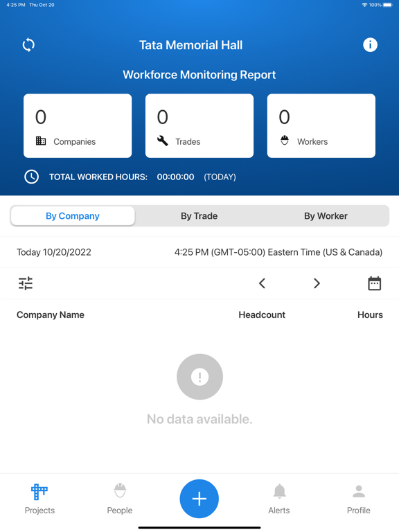Tap the No data available message
399x532 pixels.
click(x=199, y=419)
